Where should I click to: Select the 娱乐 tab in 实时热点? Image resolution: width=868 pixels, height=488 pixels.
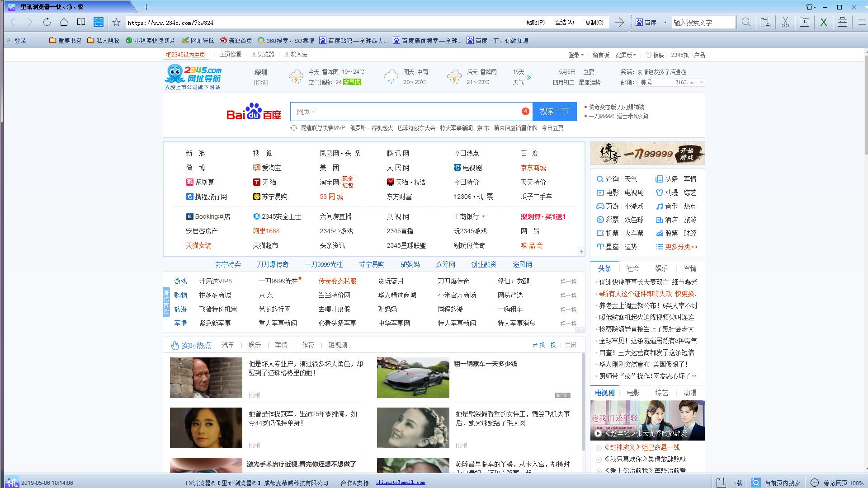click(255, 345)
